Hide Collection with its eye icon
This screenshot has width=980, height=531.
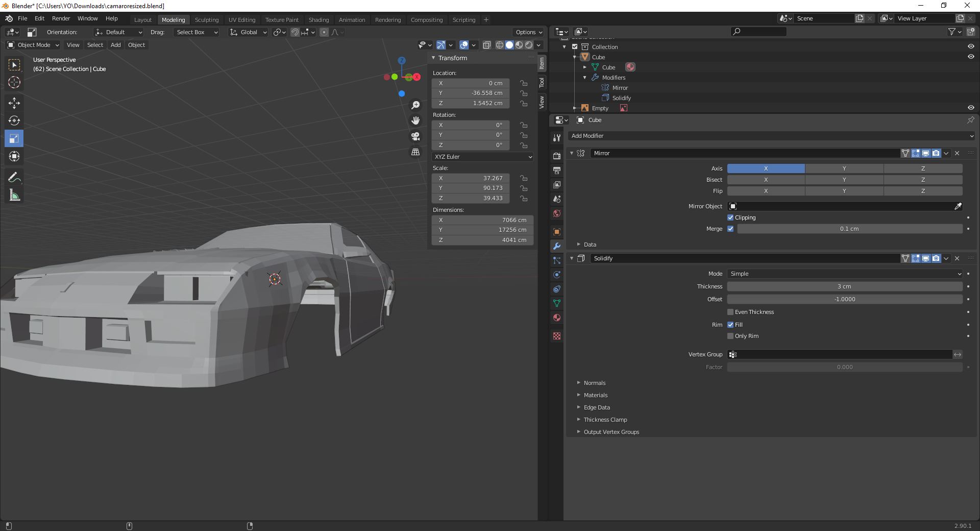(971, 46)
